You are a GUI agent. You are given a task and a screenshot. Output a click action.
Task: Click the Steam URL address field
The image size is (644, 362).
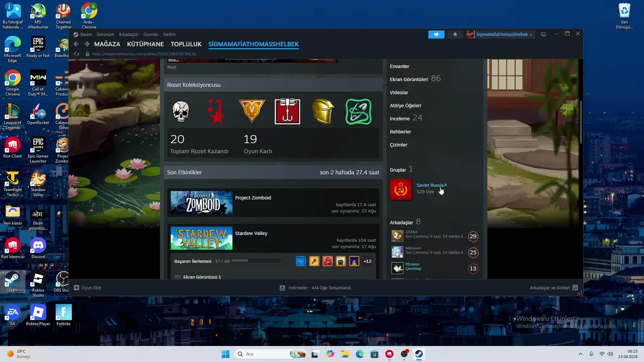click(144, 54)
